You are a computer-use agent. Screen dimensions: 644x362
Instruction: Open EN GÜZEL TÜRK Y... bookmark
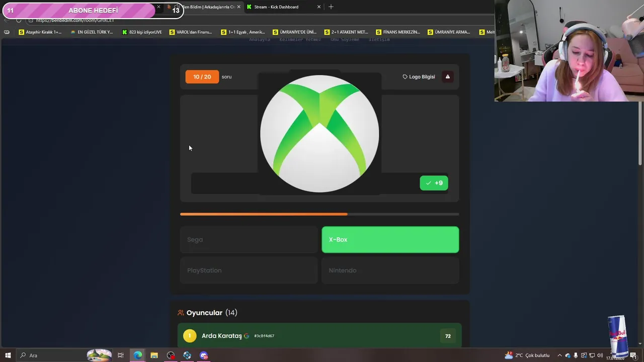click(x=92, y=32)
